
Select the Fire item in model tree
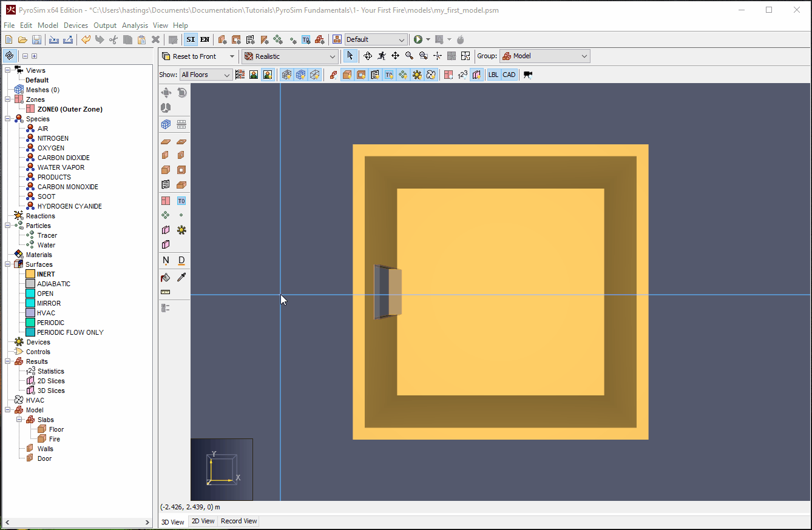tap(55, 439)
